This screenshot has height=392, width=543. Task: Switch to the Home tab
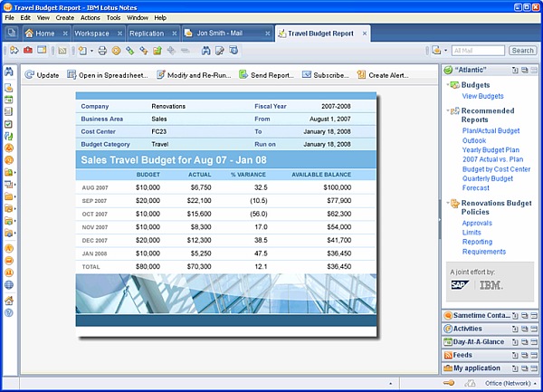tap(45, 33)
